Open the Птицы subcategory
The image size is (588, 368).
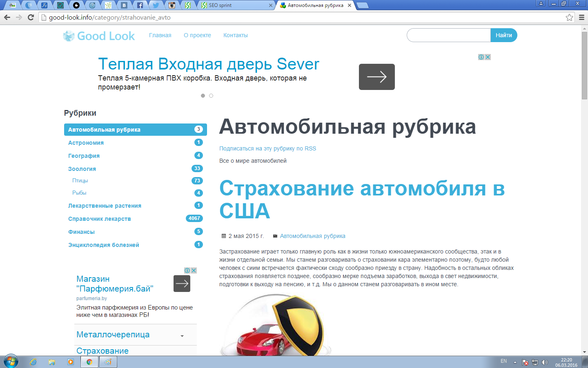pos(80,180)
